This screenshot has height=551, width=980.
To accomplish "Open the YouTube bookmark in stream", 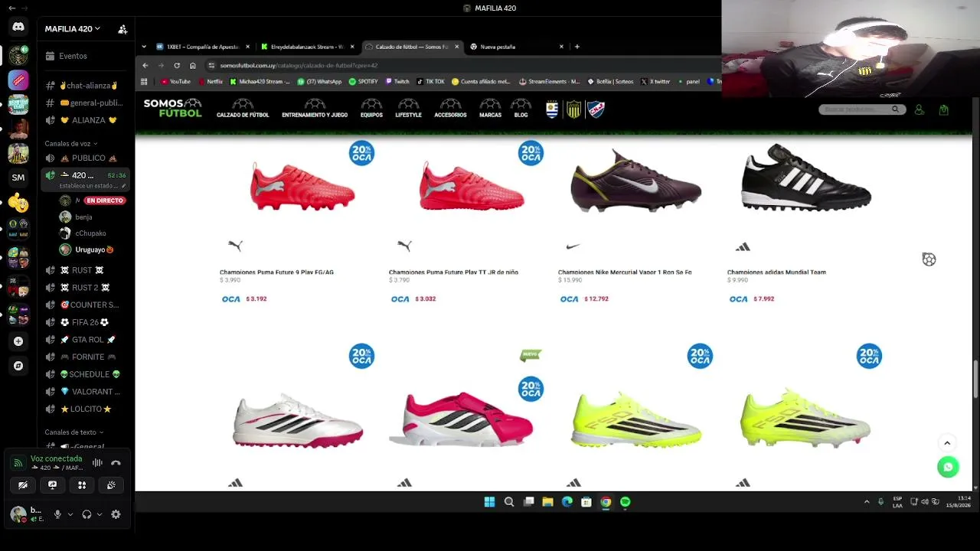I will (x=176, y=81).
